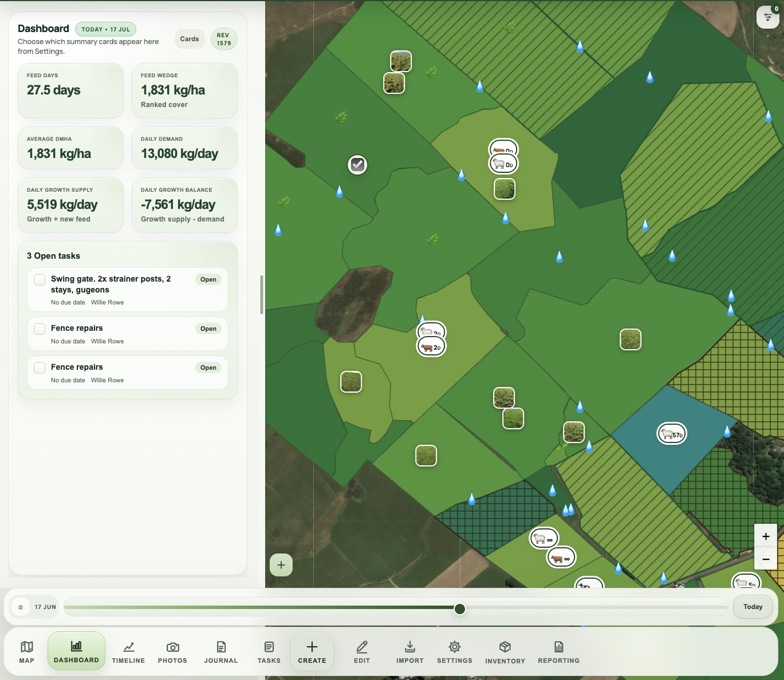Click Open status on first Fence repairs
This screenshot has width=784, height=680.
(x=208, y=329)
